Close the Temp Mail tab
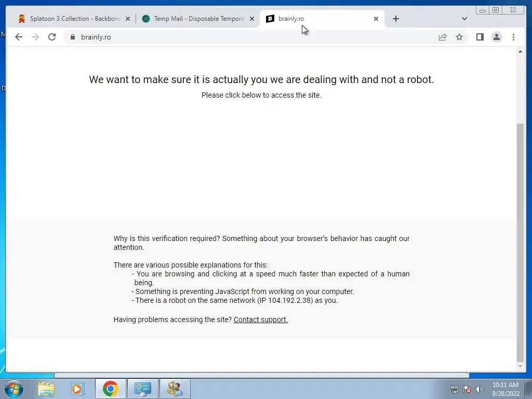 click(252, 19)
